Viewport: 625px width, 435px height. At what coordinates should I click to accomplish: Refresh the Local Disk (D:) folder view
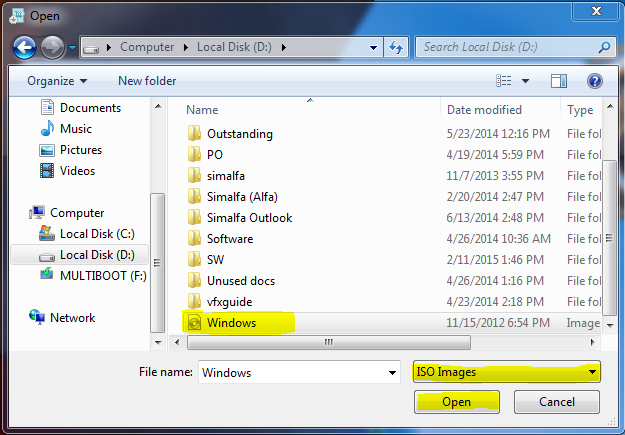point(396,47)
